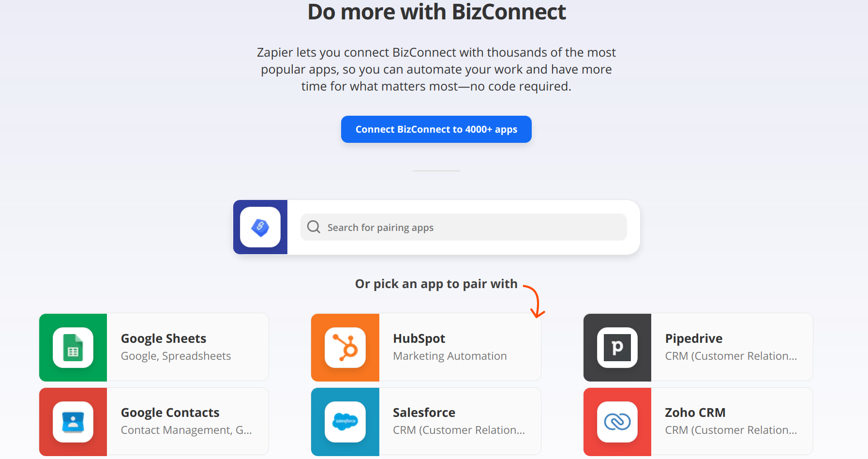Click the magnifying glass search icon

(314, 227)
